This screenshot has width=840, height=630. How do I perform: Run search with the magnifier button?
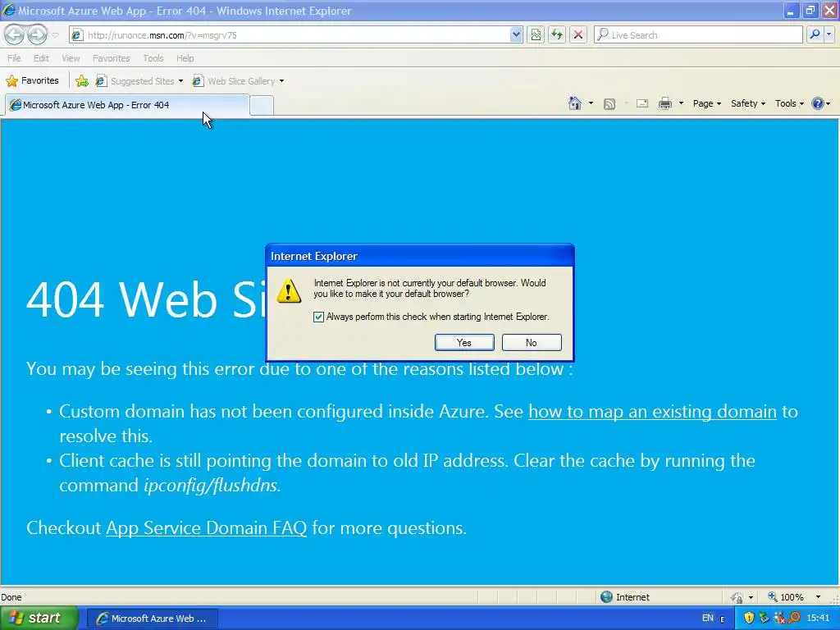(815, 34)
